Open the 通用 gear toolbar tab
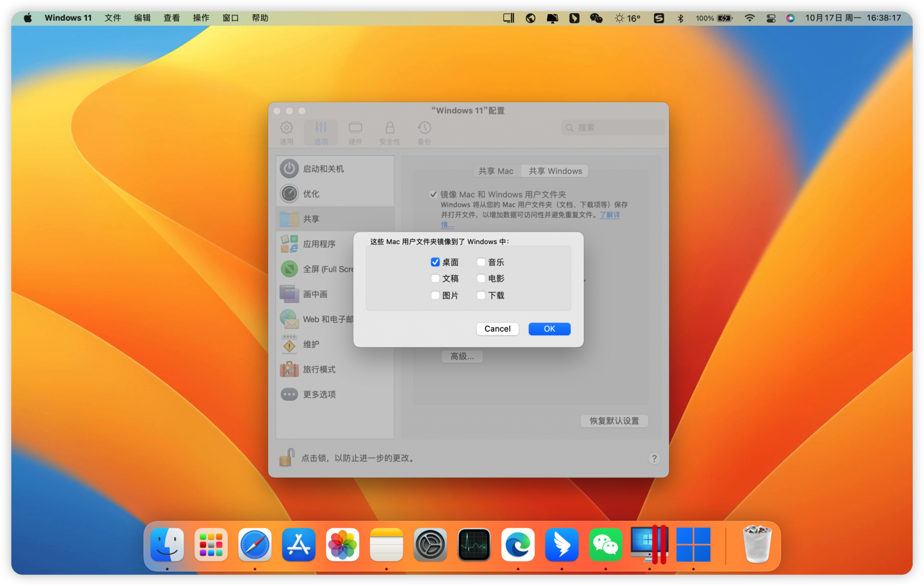This screenshot has width=924, height=586. coord(286,132)
